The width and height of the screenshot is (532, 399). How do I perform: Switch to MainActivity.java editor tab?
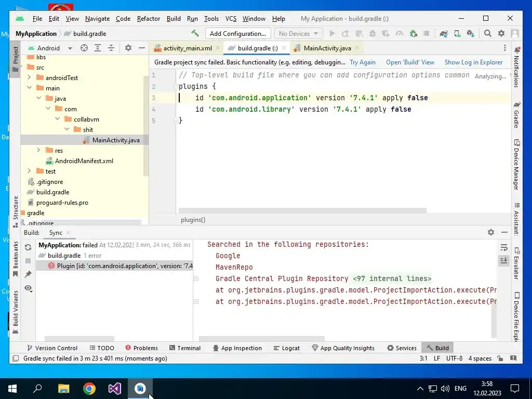(x=327, y=48)
